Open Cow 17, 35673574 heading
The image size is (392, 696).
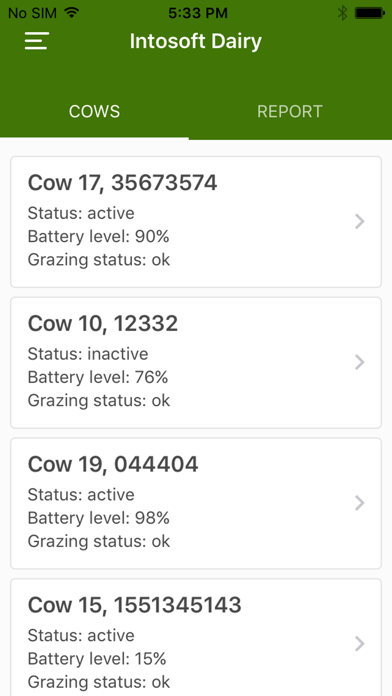(x=123, y=183)
